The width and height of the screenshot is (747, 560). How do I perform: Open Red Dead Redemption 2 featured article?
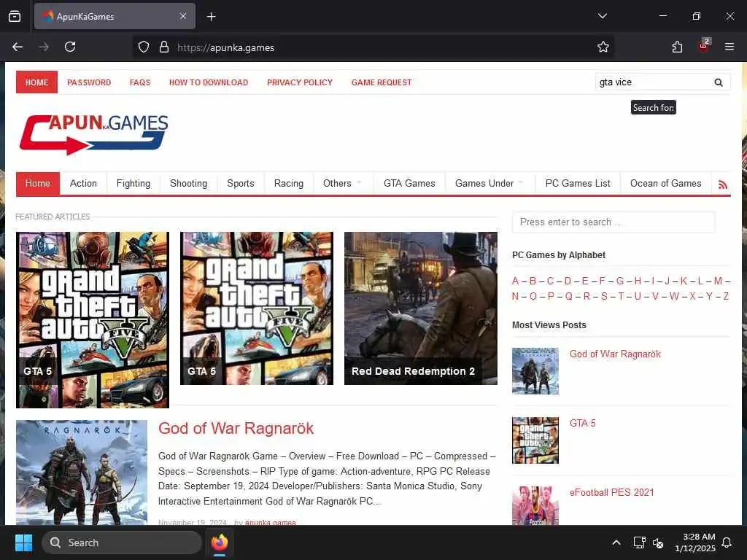[x=421, y=308]
